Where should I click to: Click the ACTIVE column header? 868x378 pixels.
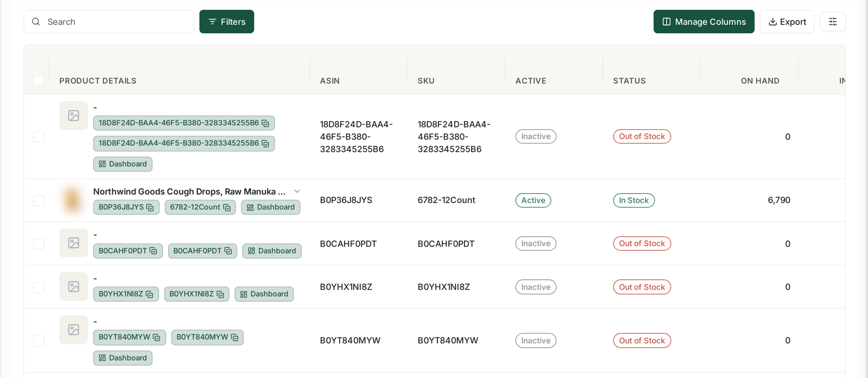[x=531, y=81]
